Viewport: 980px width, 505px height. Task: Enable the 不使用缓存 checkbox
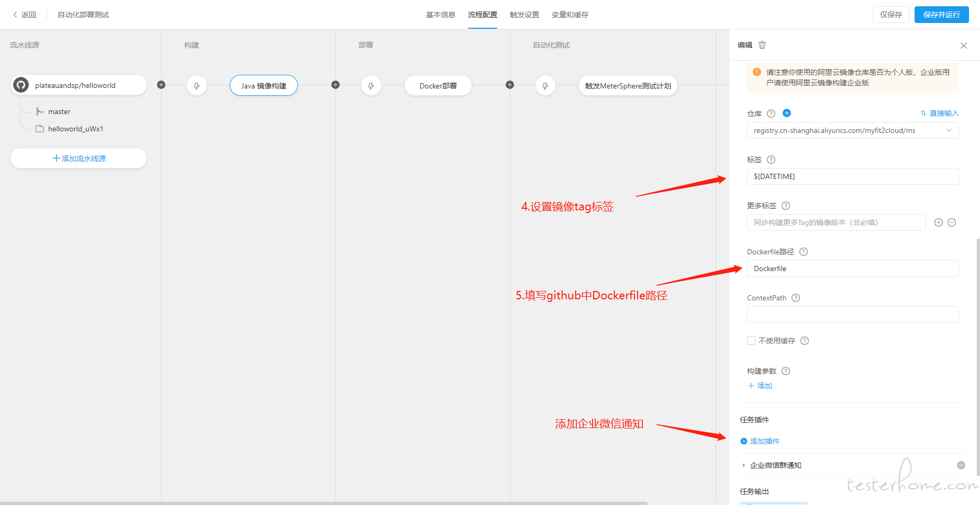click(x=751, y=341)
